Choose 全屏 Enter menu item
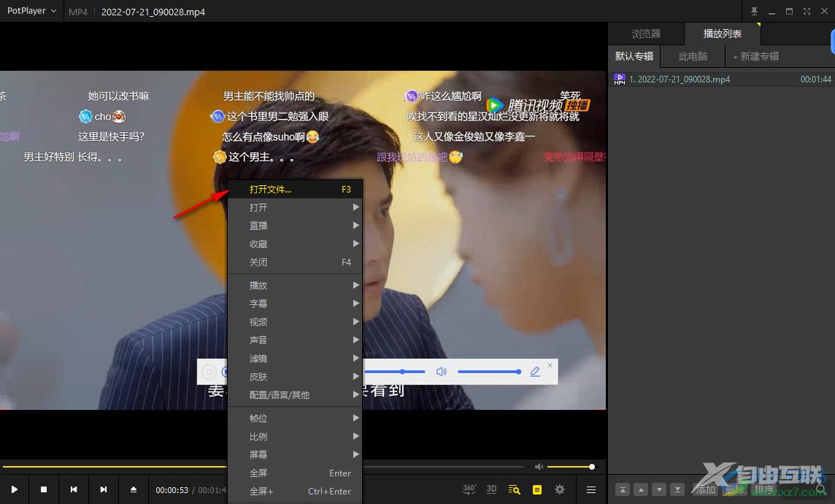 [295, 473]
